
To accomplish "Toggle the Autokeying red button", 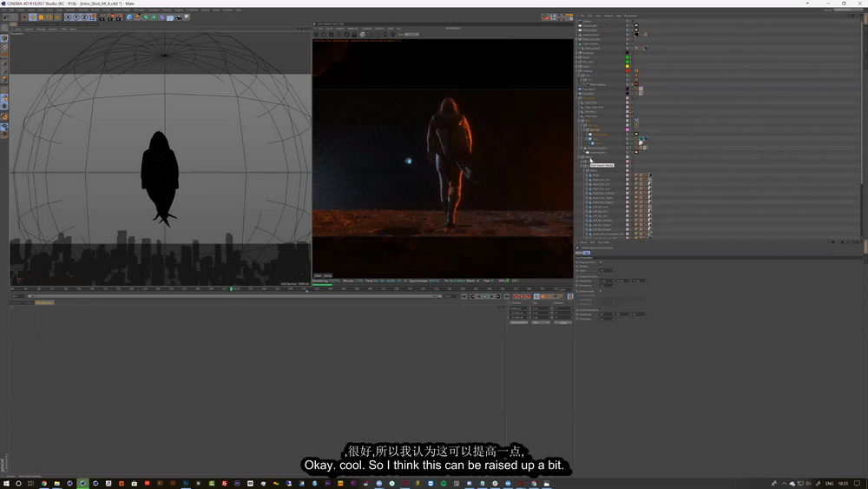I will [x=522, y=296].
